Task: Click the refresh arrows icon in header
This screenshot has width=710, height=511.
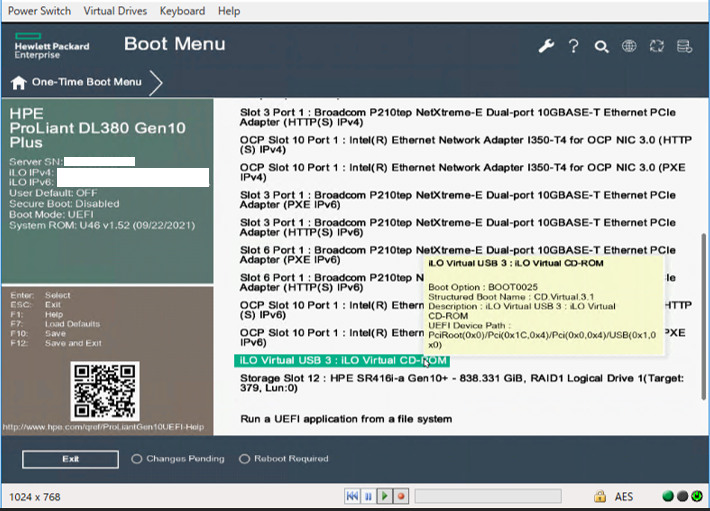Action: coord(657,46)
